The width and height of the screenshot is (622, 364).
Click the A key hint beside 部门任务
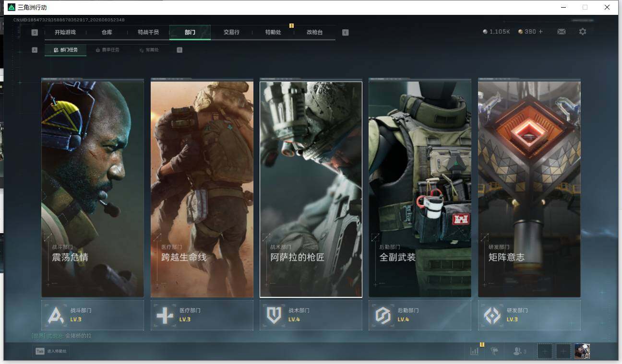[35, 50]
